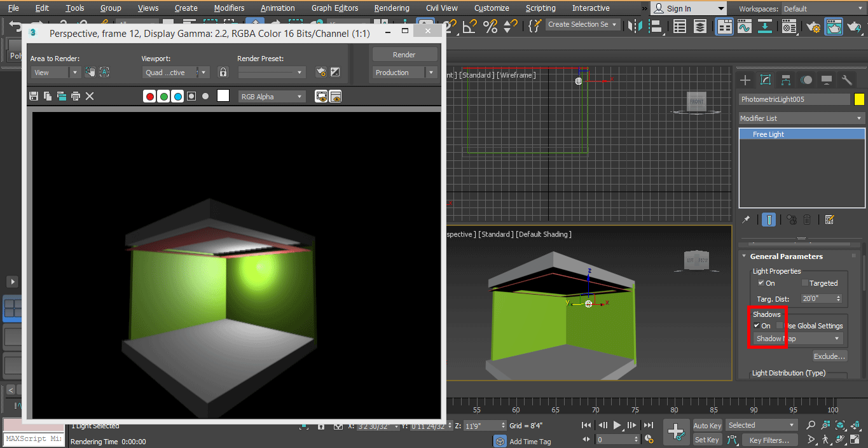Open the Shadow Map type dropdown
The image size is (868, 448).
tap(797, 339)
